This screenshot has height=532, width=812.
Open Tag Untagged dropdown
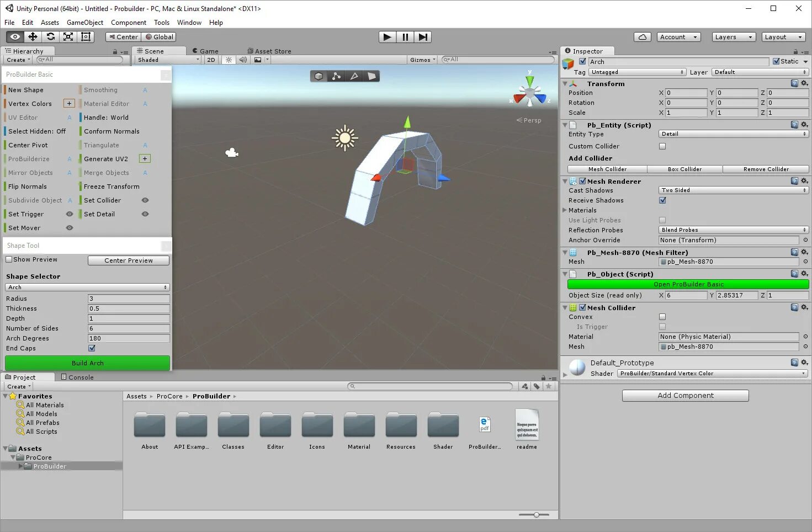click(x=638, y=72)
